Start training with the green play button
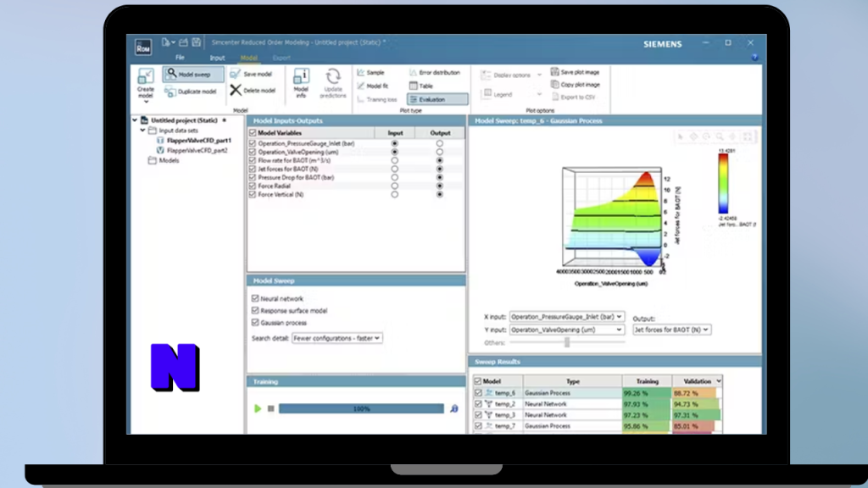 258,409
